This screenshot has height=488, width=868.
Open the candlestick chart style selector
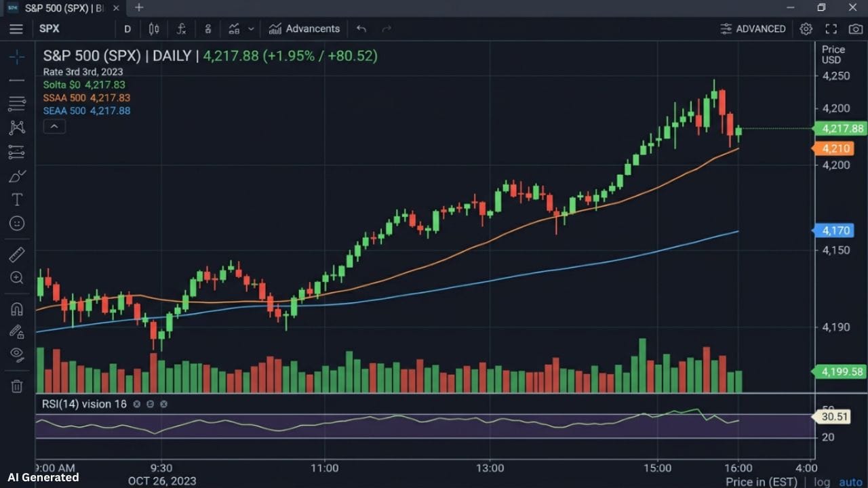[154, 29]
